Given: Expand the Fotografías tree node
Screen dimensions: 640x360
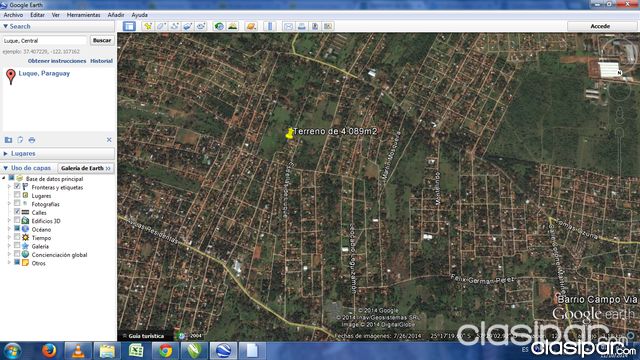Looking at the screenshot, I should [x=9, y=204].
